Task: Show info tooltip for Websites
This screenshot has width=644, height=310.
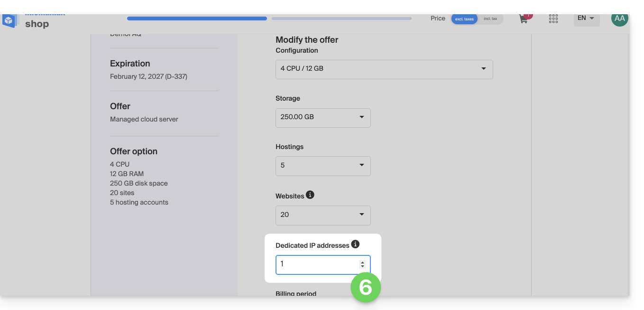Action: 310,195
